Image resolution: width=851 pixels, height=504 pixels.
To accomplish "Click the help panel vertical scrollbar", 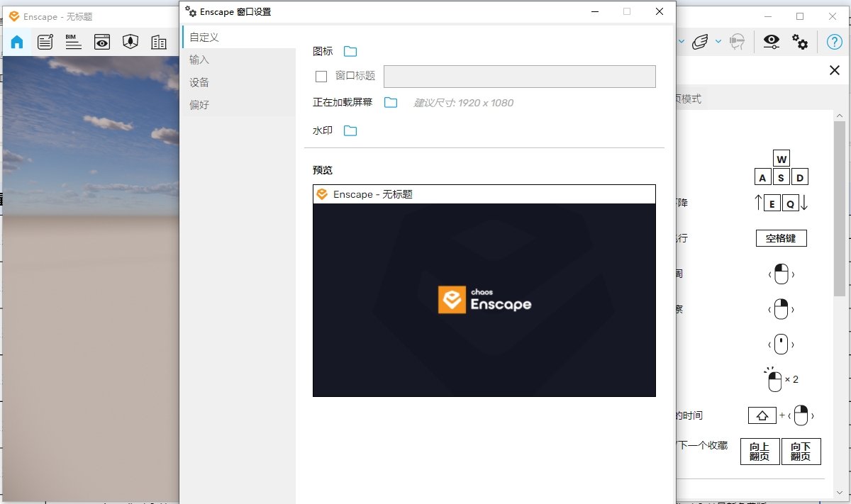I will [839, 208].
